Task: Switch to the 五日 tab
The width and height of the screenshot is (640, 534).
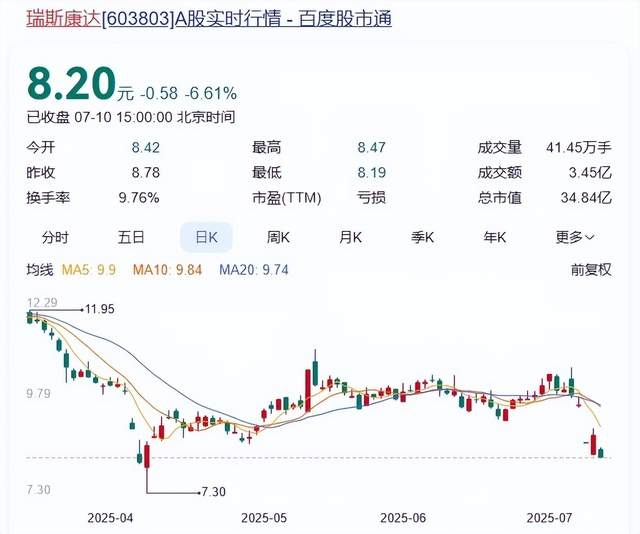Action: pos(131,237)
